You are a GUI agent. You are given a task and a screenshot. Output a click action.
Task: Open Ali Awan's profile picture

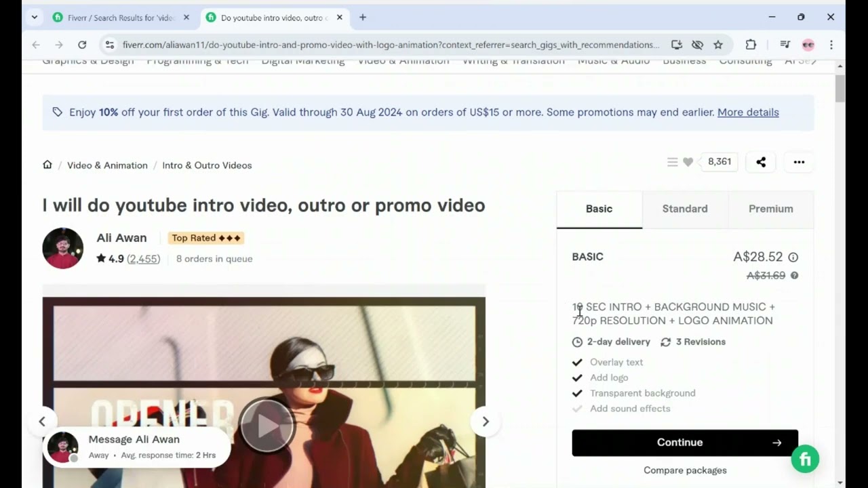62,248
